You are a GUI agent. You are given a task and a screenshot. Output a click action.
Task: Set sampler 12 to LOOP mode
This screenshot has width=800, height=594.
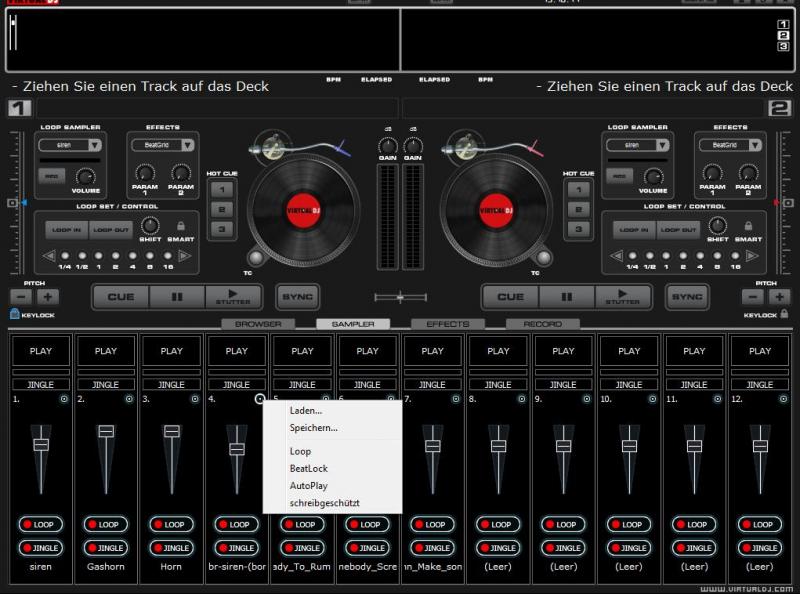pos(760,524)
